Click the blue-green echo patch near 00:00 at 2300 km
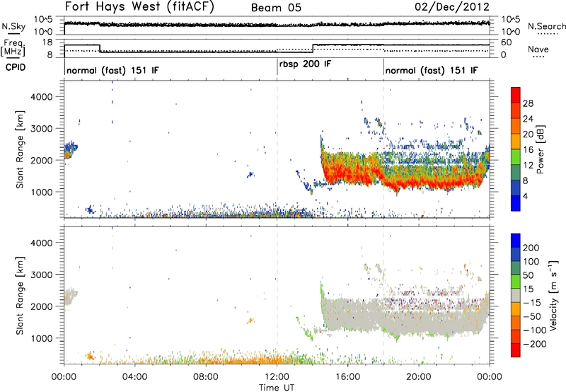Image resolution: width=566 pixels, height=392 pixels. 70,150
